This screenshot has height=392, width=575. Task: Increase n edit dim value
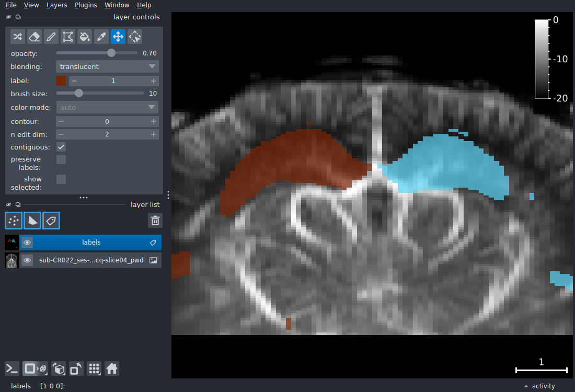coord(154,134)
